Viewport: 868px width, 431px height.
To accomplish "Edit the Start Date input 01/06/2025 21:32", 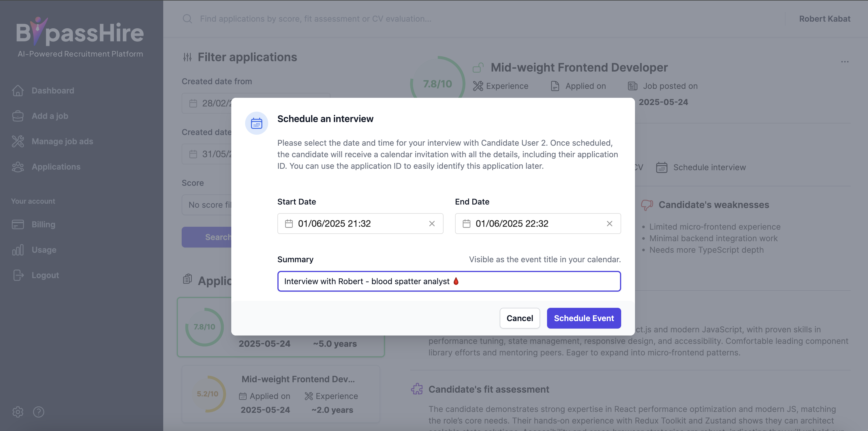I will 360,223.
